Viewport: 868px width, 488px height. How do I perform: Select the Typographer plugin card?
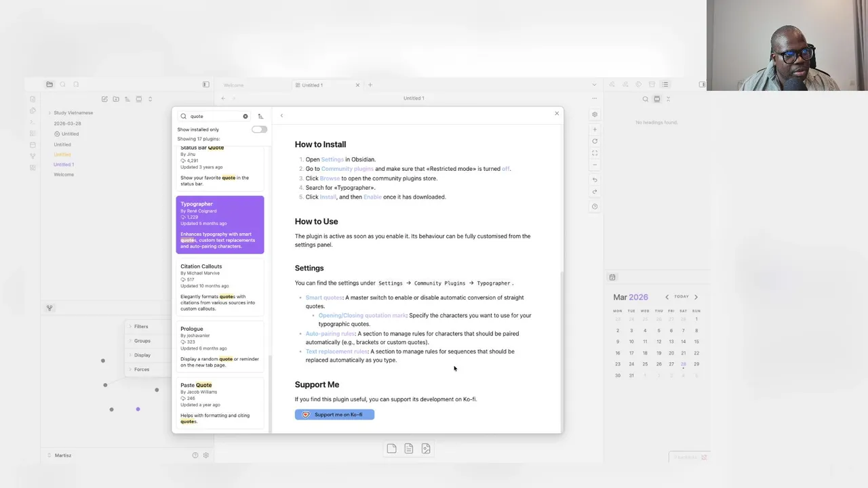tap(220, 225)
